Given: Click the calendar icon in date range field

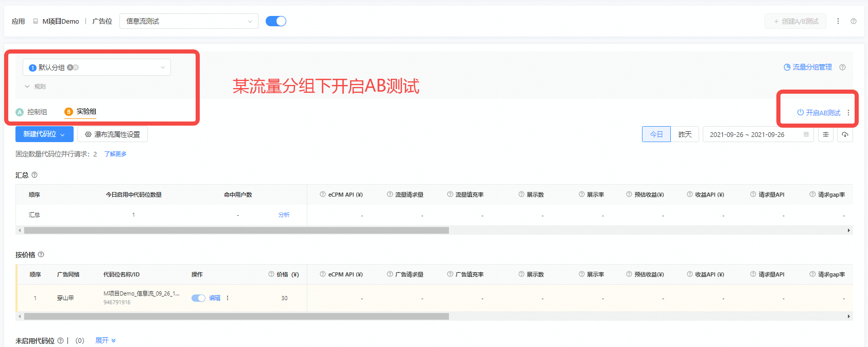Looking at the screenshot, I should 806,134.
